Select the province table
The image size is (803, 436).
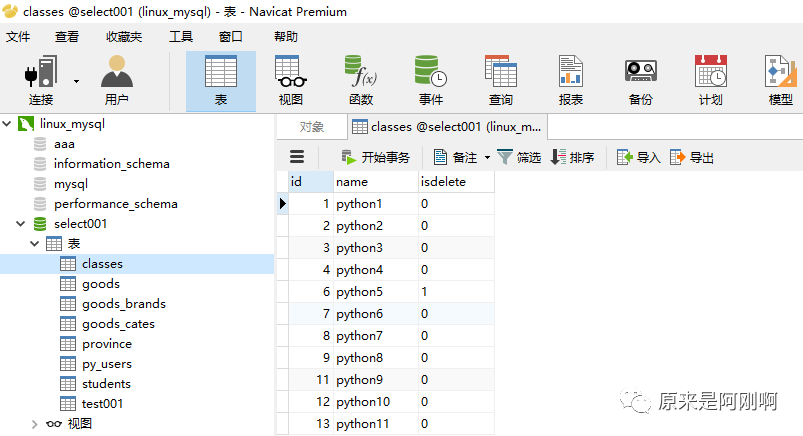click(107, 344)
